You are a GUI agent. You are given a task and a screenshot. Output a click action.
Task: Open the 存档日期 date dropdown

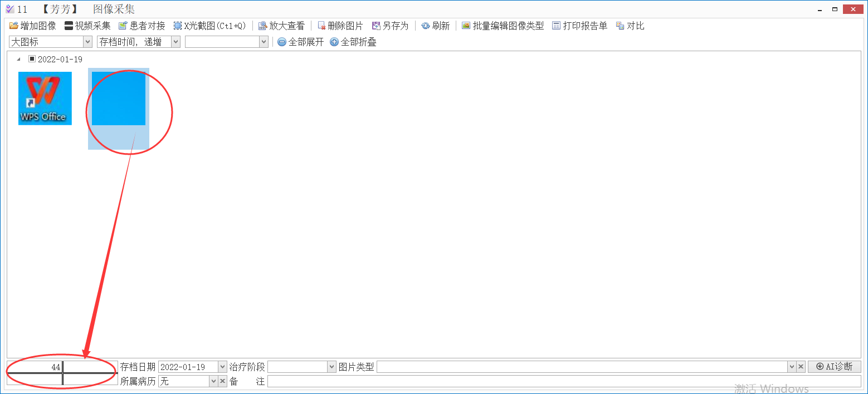click(223, 367)
